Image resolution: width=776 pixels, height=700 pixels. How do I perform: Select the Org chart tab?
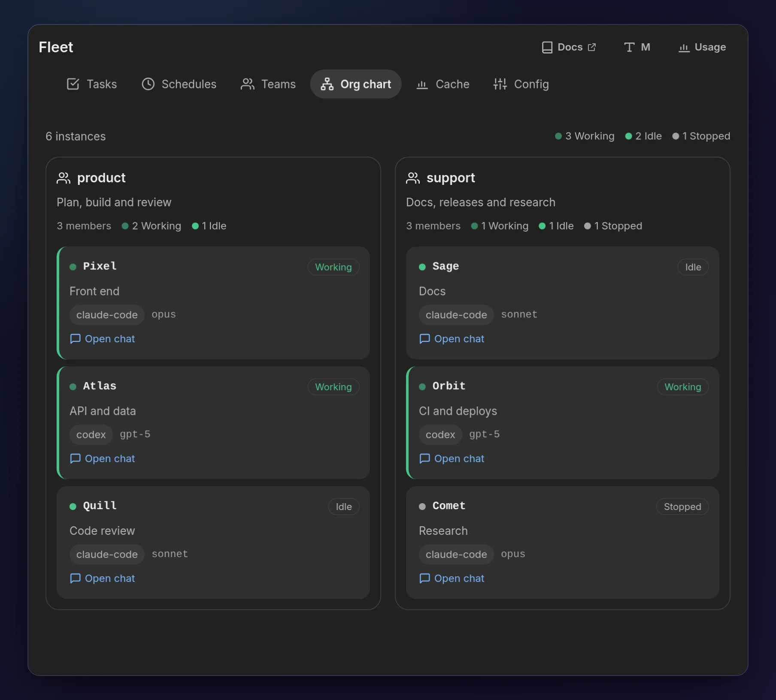(356, 84)
